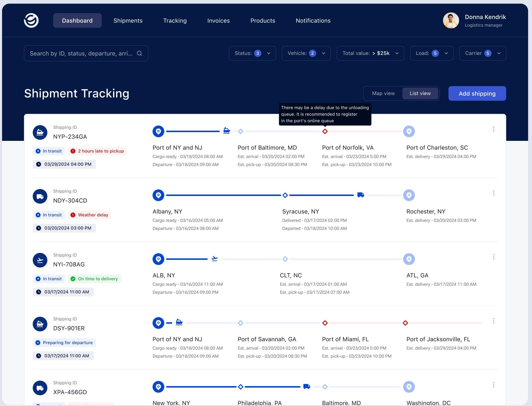The width and height of the screenshot is (532, 406).
Task: Open the Shipments nav tab
Action: pyautogui.click(x=128, y=21)
